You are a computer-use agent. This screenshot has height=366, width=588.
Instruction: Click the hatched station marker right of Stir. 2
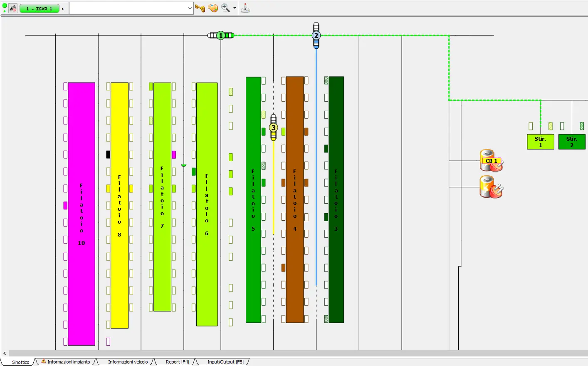coord(582,126)
